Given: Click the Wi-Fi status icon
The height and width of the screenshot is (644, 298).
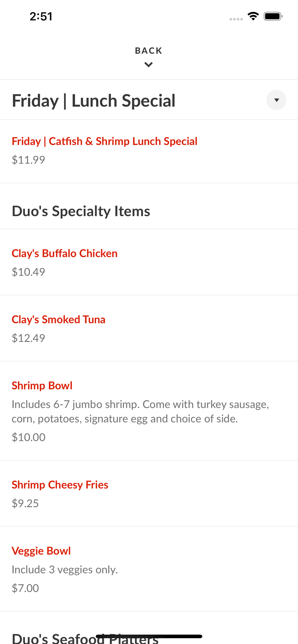Looking at the screenshot, I should tap(253, 16).
